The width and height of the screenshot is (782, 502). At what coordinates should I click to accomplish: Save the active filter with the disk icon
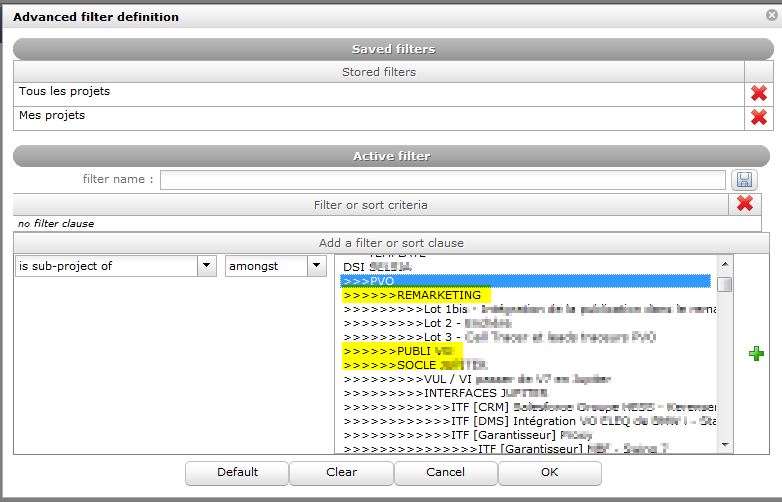point(743,180)
